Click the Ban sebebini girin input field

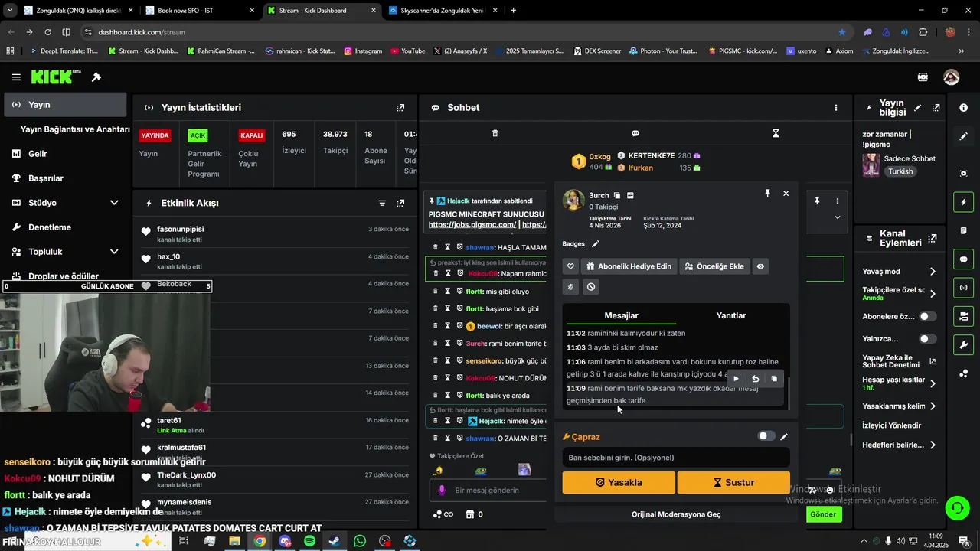[x=676, y=458]
